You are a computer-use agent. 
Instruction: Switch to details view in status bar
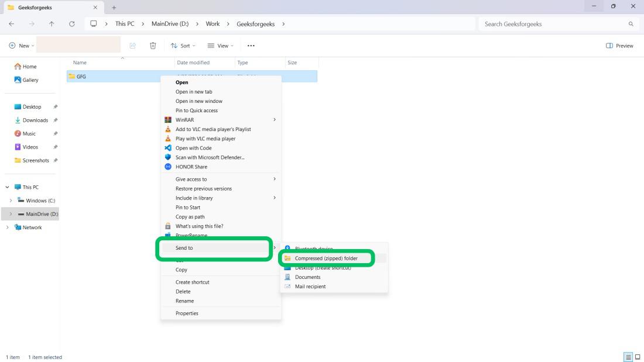(628, 357)
